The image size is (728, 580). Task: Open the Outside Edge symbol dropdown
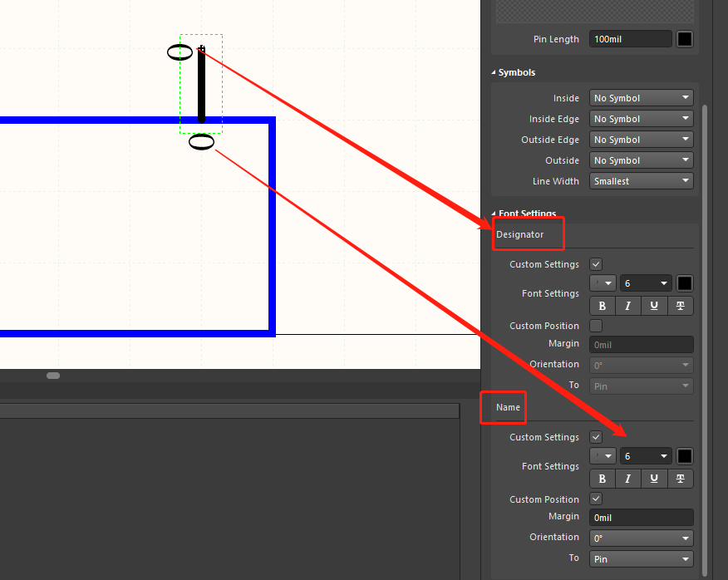tap(642, 140)
